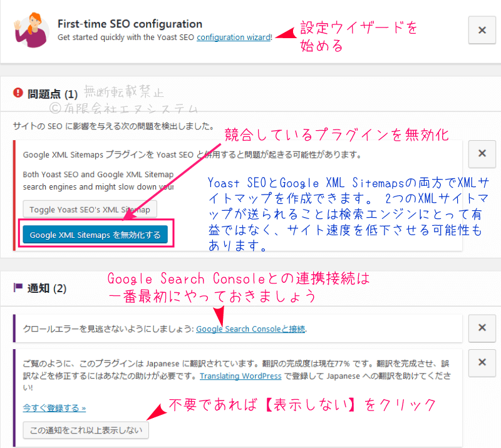Dismiss the Google XML Sitemaps conflict warning
Viewport: 501px width, 448px height.
482,153
